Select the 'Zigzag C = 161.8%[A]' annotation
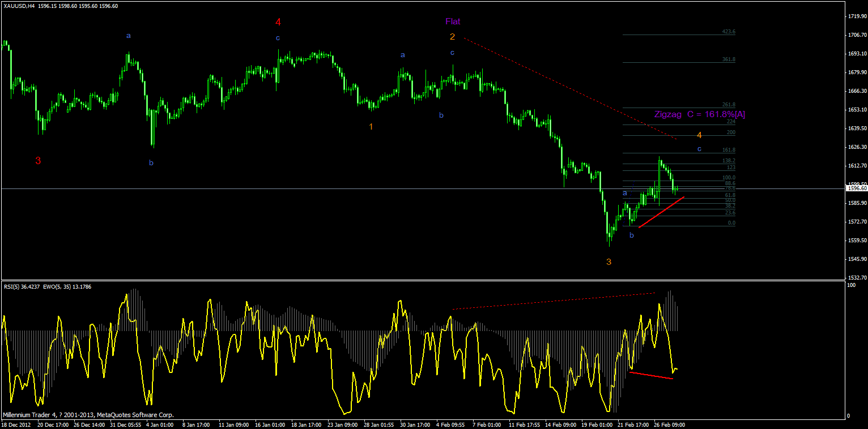The width and height of the screenshot is (868, 429). [700, 114]
